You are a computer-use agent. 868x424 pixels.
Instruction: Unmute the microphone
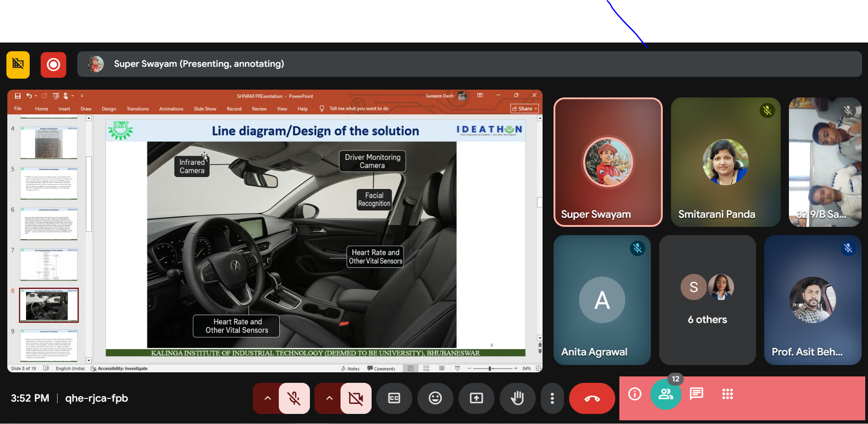294,398
